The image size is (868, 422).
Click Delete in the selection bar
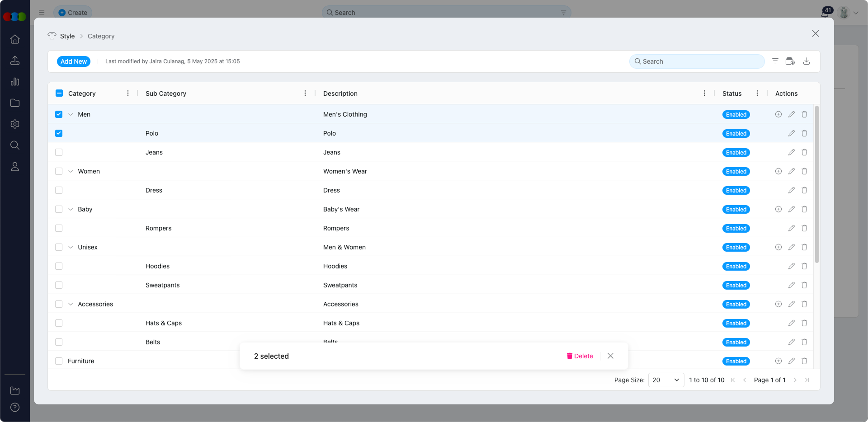coord(580,356)
